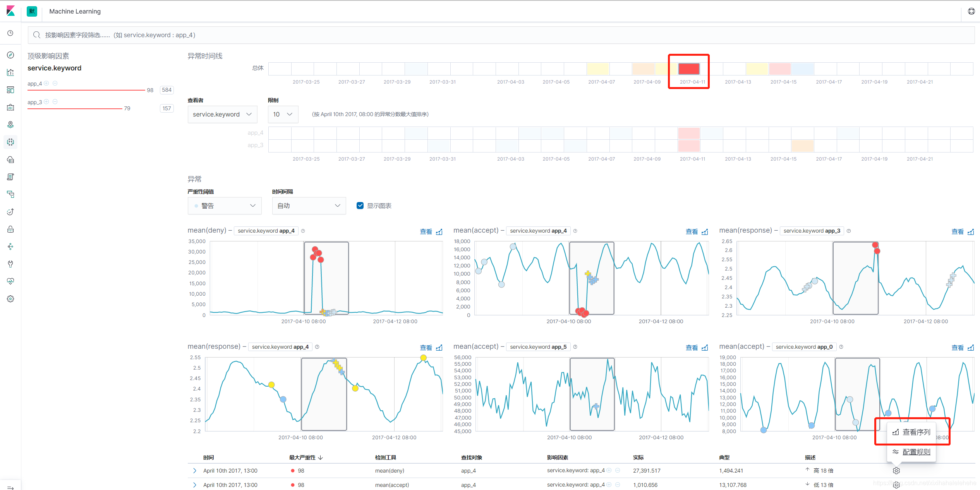Open Management gear icon in sidebar
980x490 pixels.
coord(10,299)
